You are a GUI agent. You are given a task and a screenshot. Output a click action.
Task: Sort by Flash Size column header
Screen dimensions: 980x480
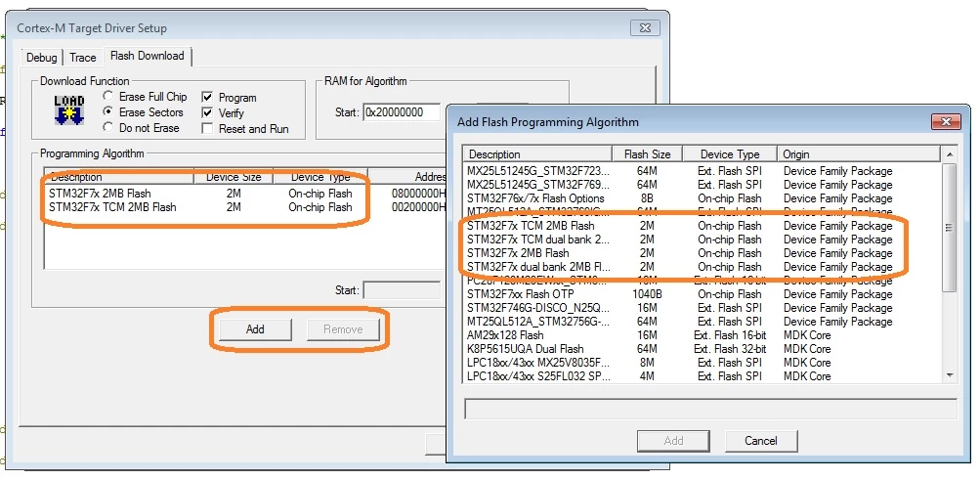(x=647, y=153)
